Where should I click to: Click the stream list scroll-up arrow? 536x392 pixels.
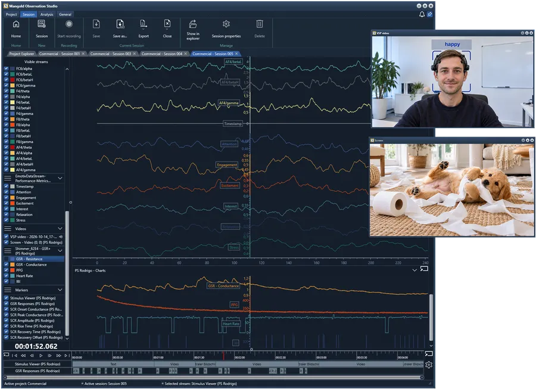(67, 70)
